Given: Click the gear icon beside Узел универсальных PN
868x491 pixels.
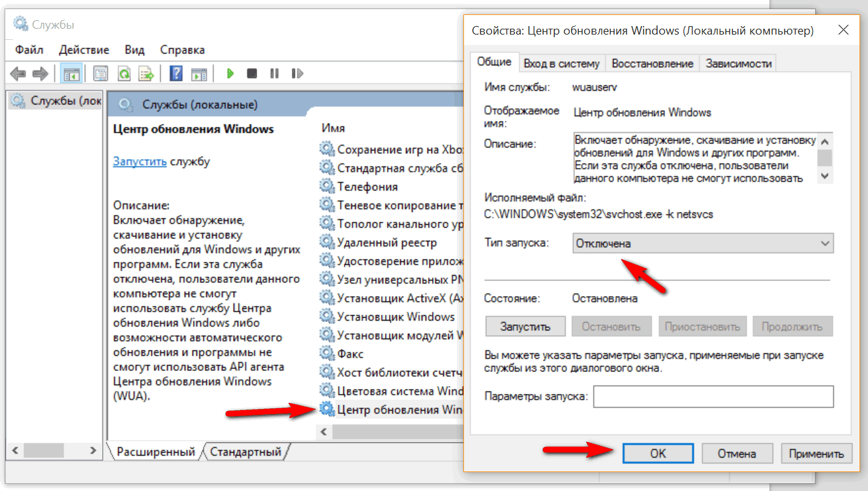Looking at the screenshot, I should pos(326,279).
